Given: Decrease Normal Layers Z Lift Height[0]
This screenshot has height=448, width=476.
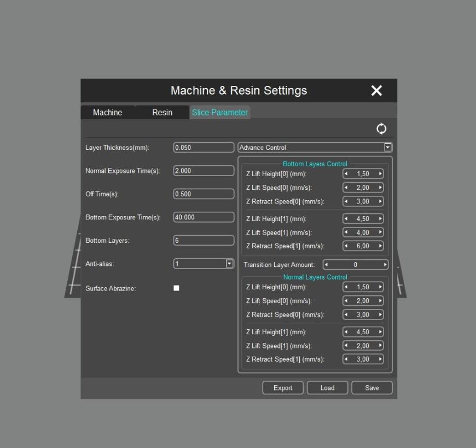Looking at the screenshot, I should click(346, 287).
